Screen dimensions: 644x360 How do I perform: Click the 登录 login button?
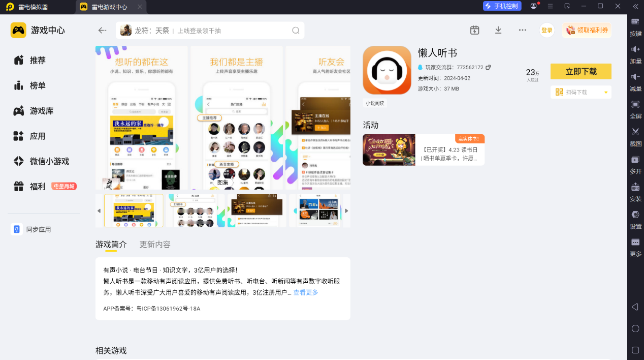[x=547, y=30]
